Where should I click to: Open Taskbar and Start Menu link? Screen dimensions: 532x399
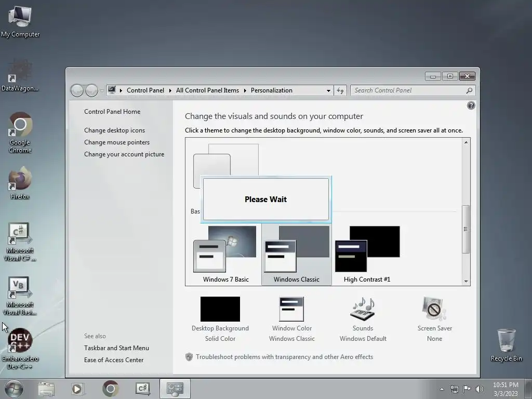pyautogui.click(x=116, y=348)
